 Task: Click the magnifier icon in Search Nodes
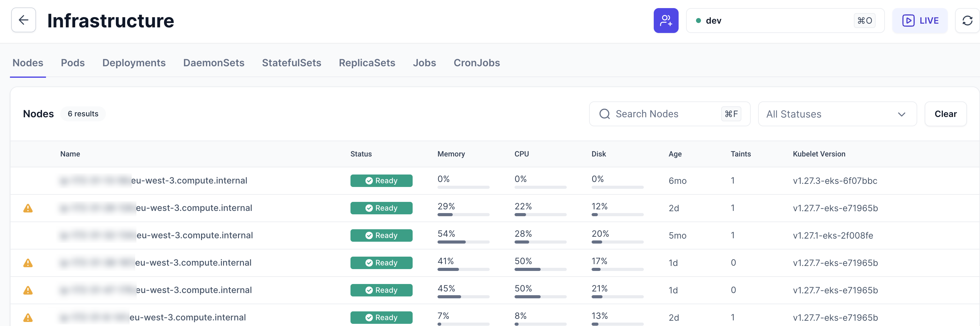coord(605,114)
